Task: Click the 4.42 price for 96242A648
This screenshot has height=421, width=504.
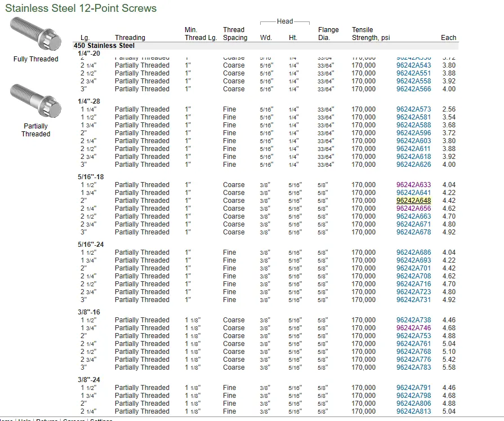Action: click(449, 201)
